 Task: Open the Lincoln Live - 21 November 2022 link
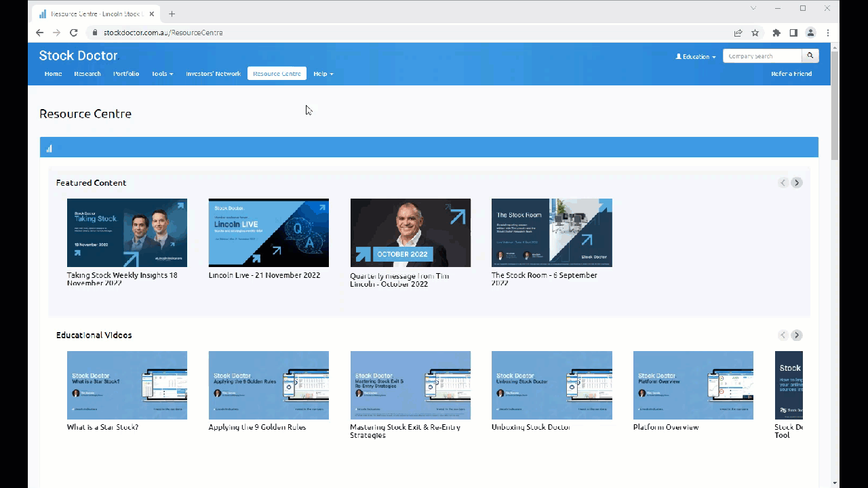(x=264, y=275)
